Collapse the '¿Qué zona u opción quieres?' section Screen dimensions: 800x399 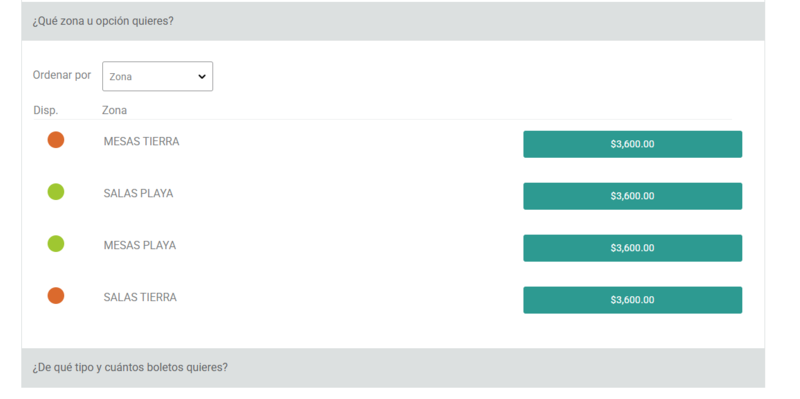coord(393,21)
